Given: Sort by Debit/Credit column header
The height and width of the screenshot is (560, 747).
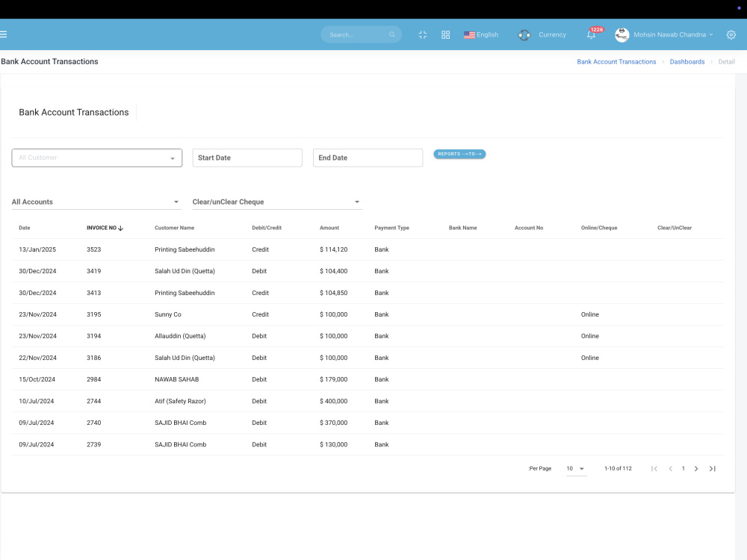Looking at the screenshot, I should click(x=267, y=228).
